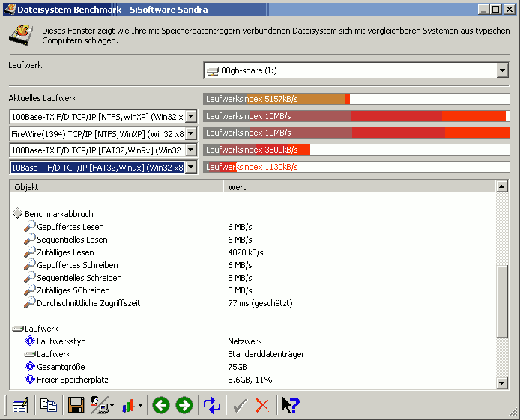
Task: Select the Laufwerkstyp row
Action: click(x=253, y=341)
